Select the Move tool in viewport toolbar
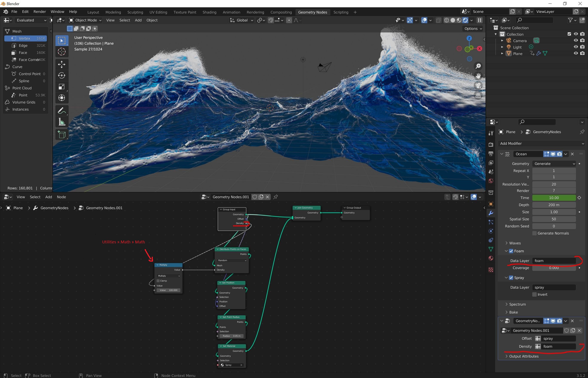 click(62, 65)
